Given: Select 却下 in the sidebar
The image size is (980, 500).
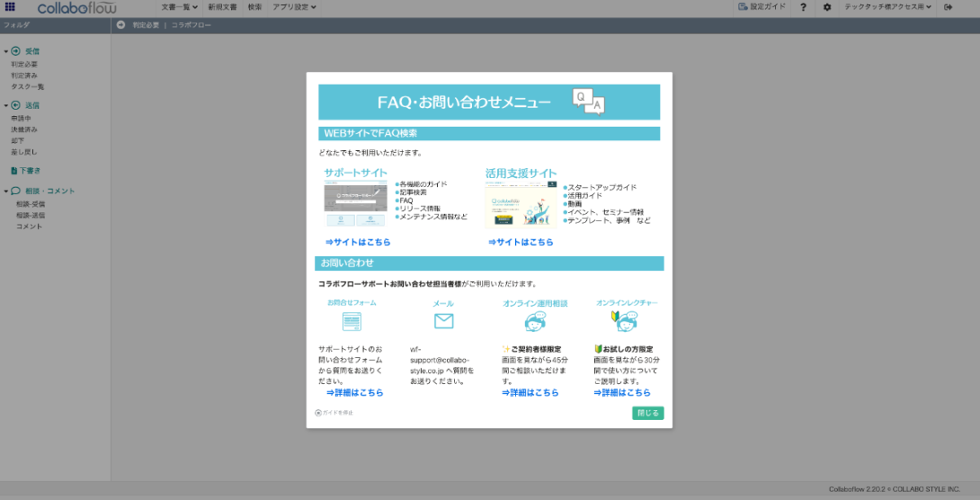Looking at the screenshot, I should (x=17, y=141).
